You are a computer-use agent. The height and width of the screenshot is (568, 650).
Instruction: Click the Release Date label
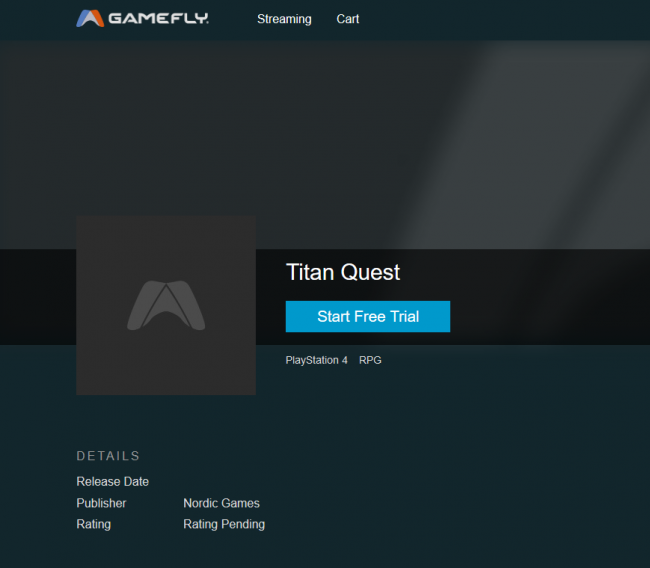click(112, 481)
